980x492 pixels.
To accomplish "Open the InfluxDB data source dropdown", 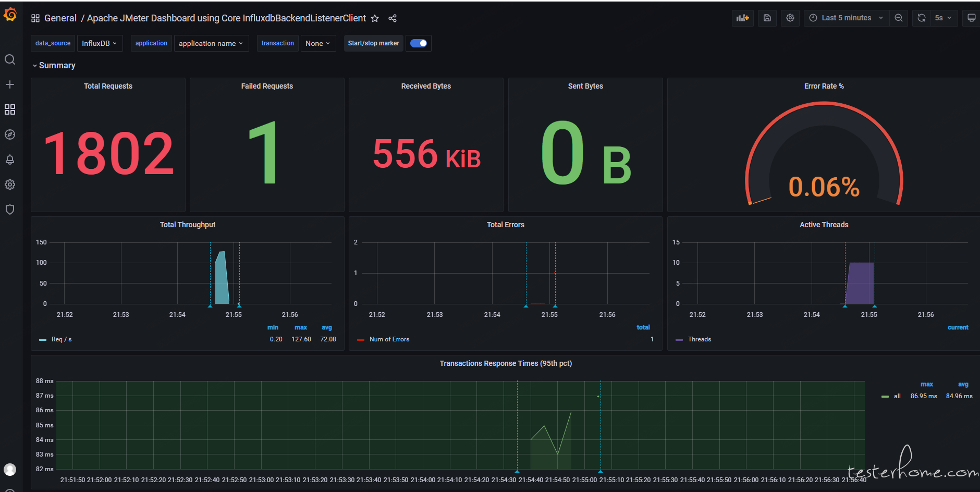I will 100,43.
